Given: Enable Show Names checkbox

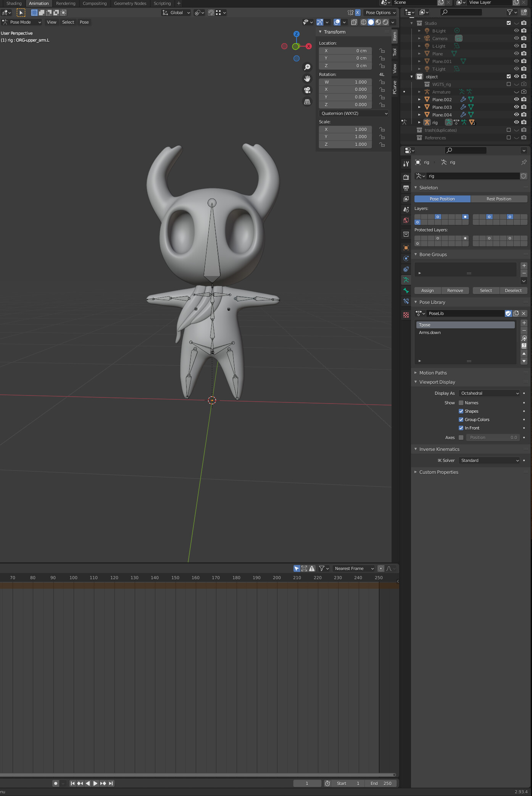Looking at the screenshot, I should coord(461,403).
